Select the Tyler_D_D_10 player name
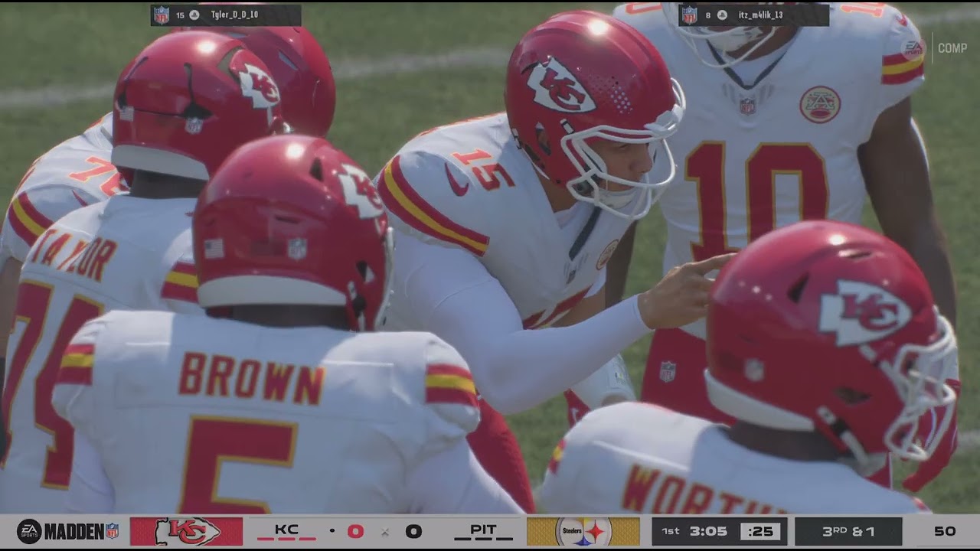 (234, 15)
